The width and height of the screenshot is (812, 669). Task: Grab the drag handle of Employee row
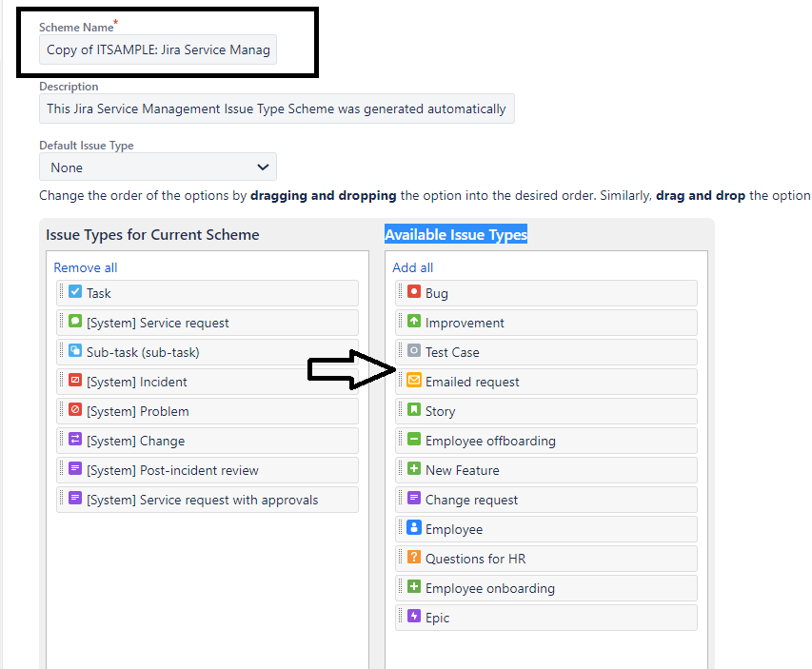(401, 527)
